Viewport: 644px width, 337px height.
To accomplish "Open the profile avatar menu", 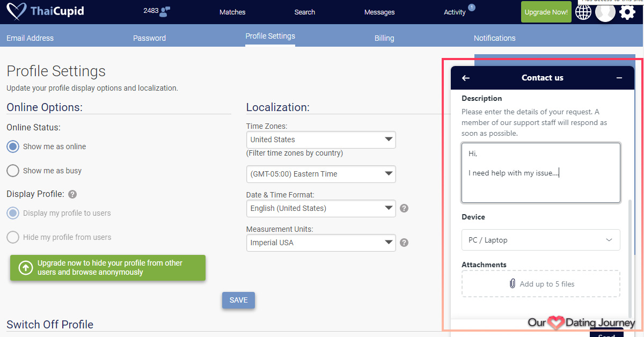I will pos(605,12).
